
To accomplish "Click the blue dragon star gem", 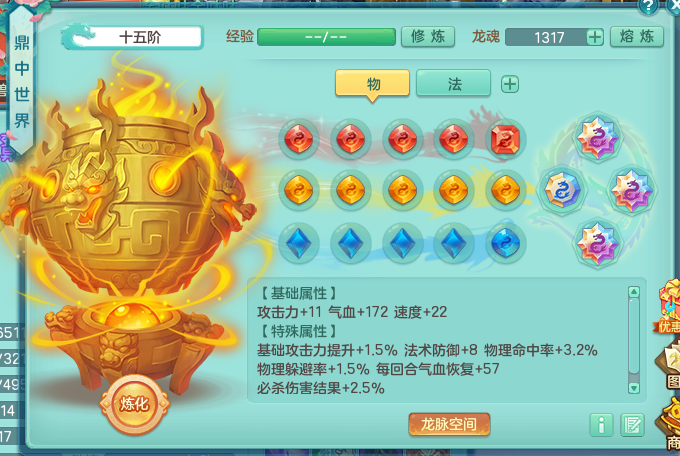I will pyautogui.click(x=562, y=190).
